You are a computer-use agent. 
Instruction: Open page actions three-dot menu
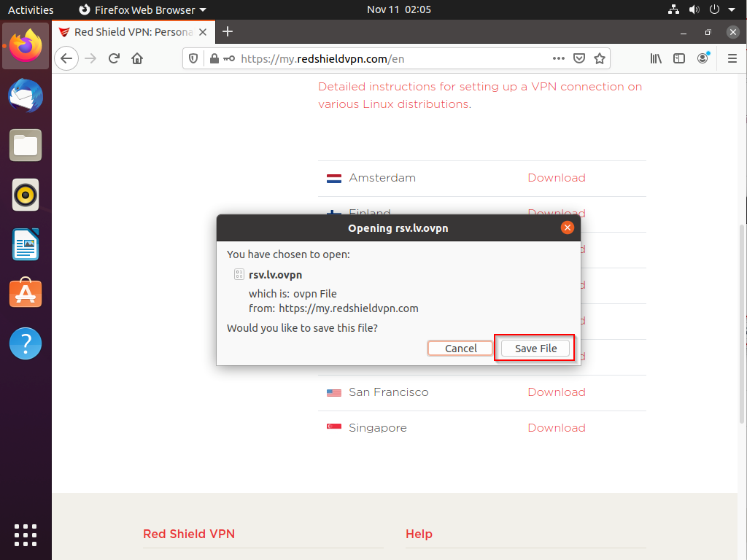[x=558, y=58]
